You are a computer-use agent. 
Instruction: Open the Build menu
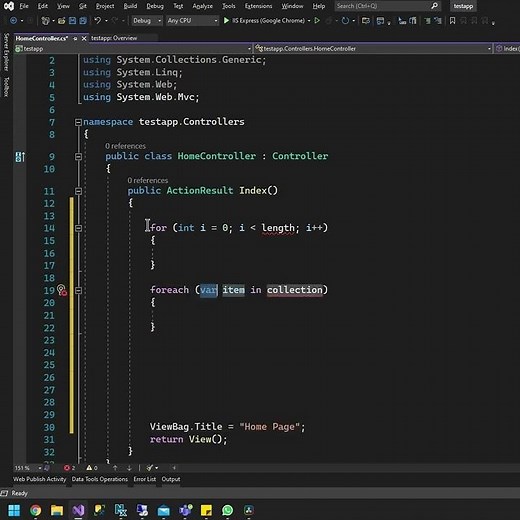click(x=130, y=6)
